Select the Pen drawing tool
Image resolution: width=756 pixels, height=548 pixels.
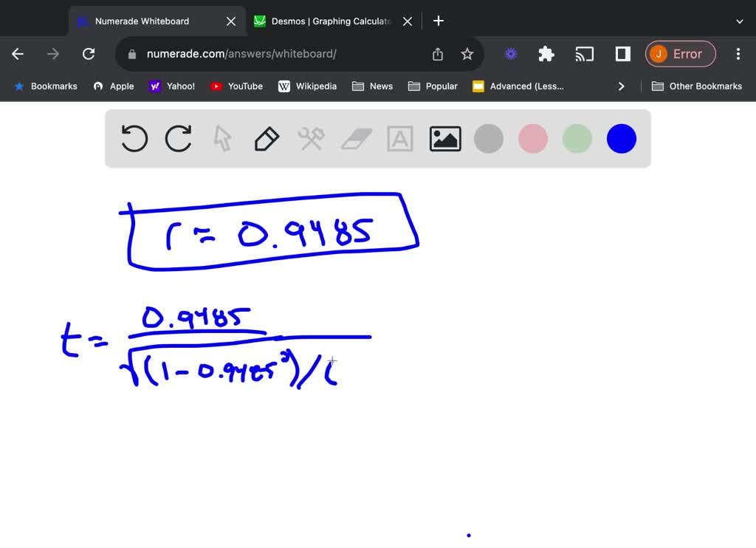pyautogui.click(x=267, y=138)
